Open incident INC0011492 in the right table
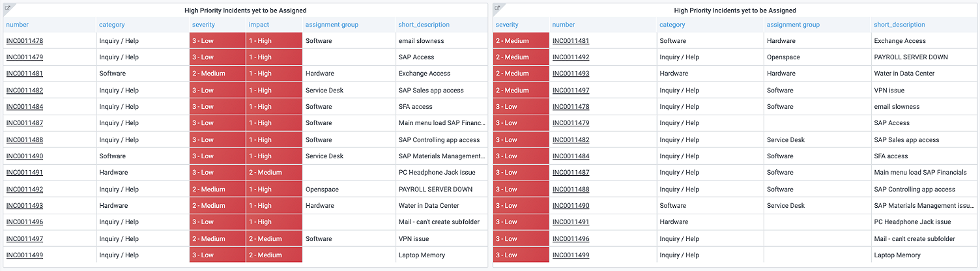 571,57
